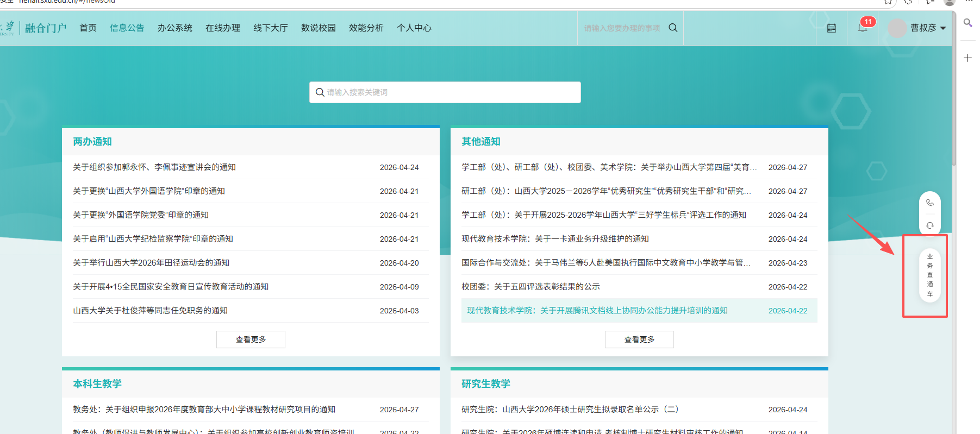Open 关于更换"外国语学院党委"印章的通知
Viewport: 980px width, 434px height.
coord(141,215)
